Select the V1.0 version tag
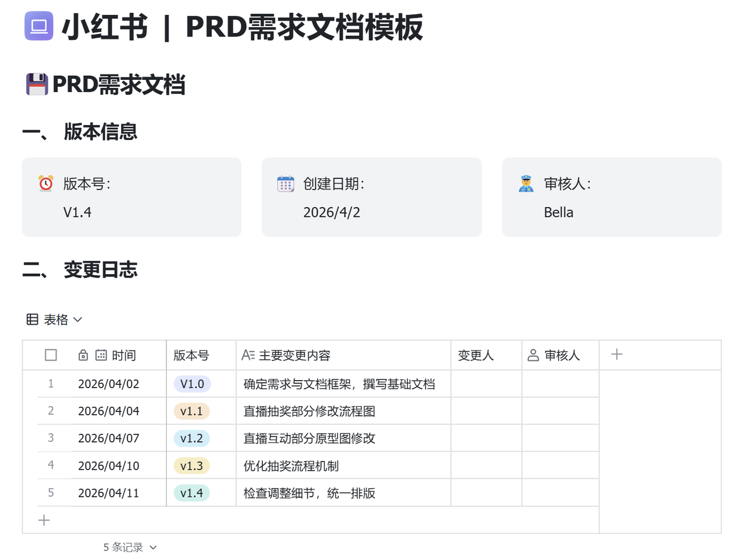741x560 pixels. [192, 384]
